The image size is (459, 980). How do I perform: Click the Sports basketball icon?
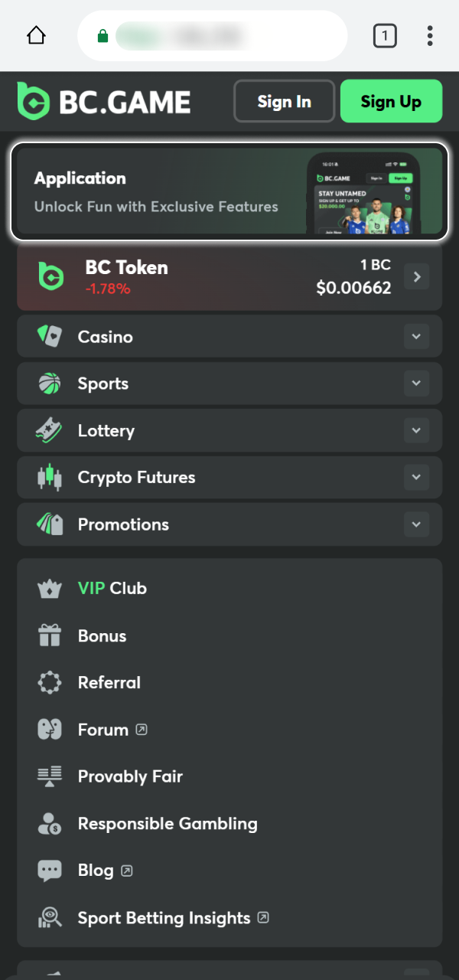[49, 383]
